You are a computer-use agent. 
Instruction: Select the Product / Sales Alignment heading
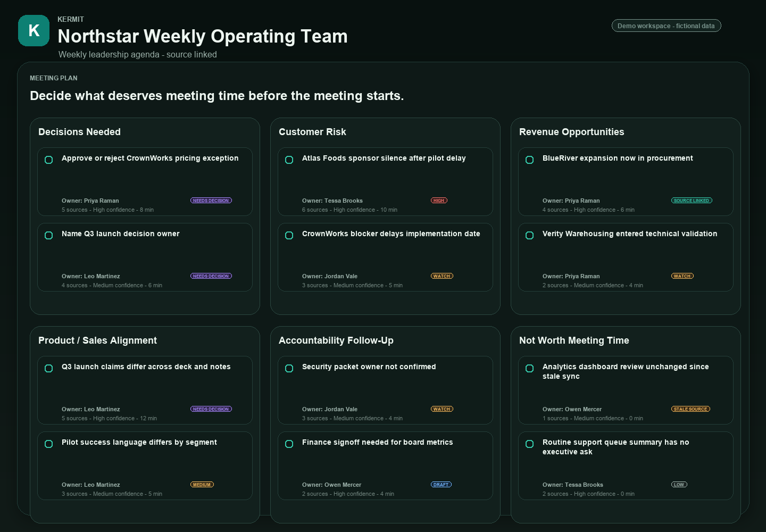pyautogui.click(x=97, y=340)
